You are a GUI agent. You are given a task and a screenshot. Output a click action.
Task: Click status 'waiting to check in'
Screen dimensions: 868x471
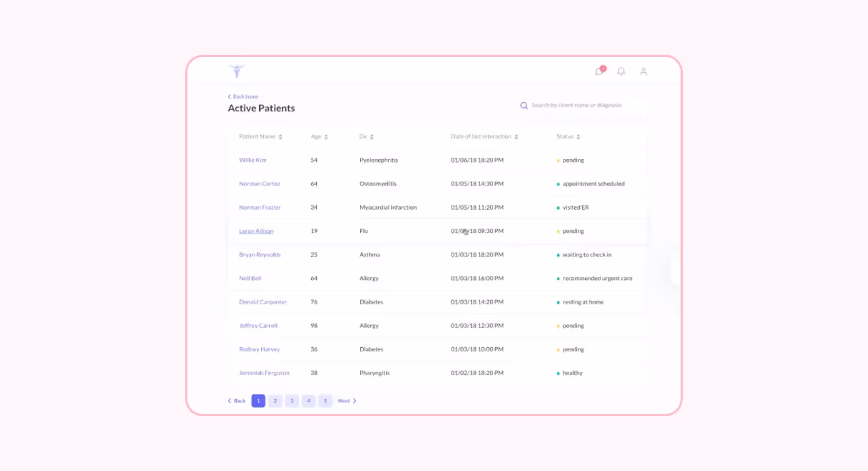click(x=584, y=255)
